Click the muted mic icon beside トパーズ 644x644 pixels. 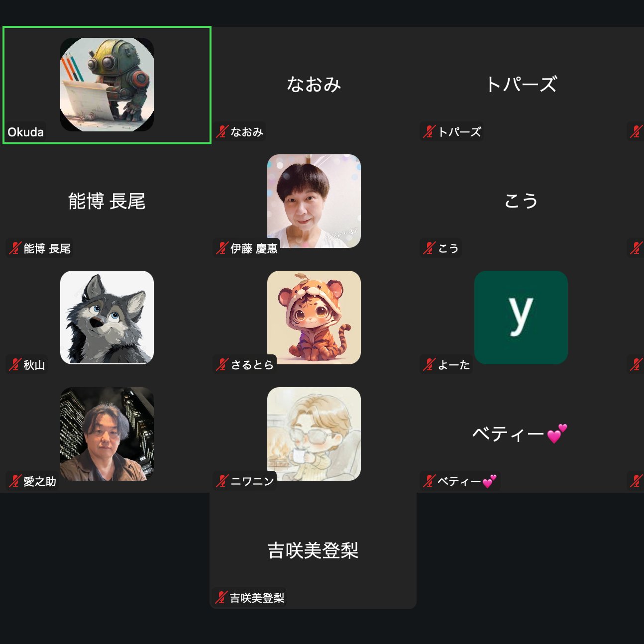[429, 132]
